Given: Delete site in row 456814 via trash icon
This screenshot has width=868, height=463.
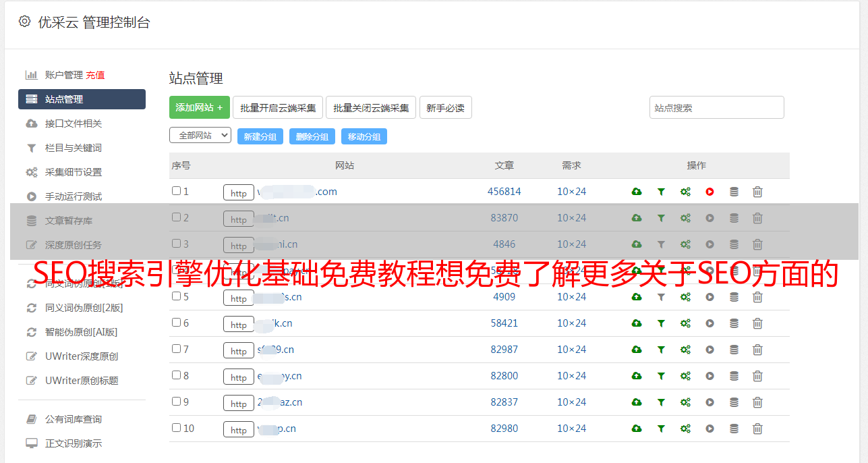Looking at the screenshot, I should coord(757,192).
